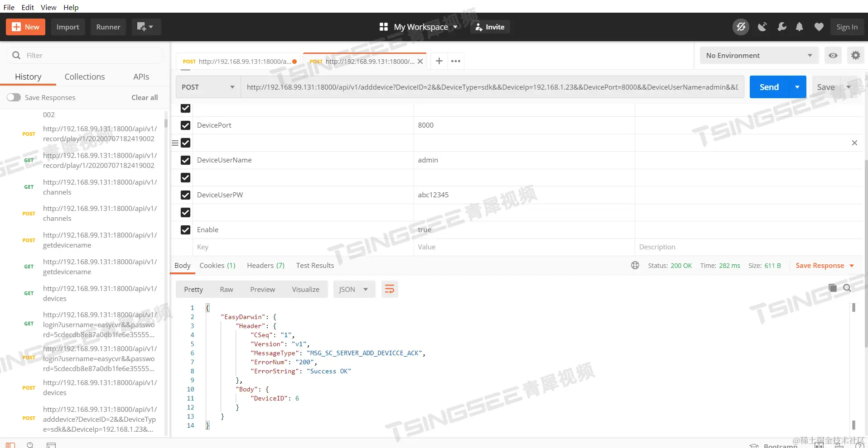Screen dimensions: 868x448
Task: Copy response body to clipboard
Action: (x=833, y=288)
